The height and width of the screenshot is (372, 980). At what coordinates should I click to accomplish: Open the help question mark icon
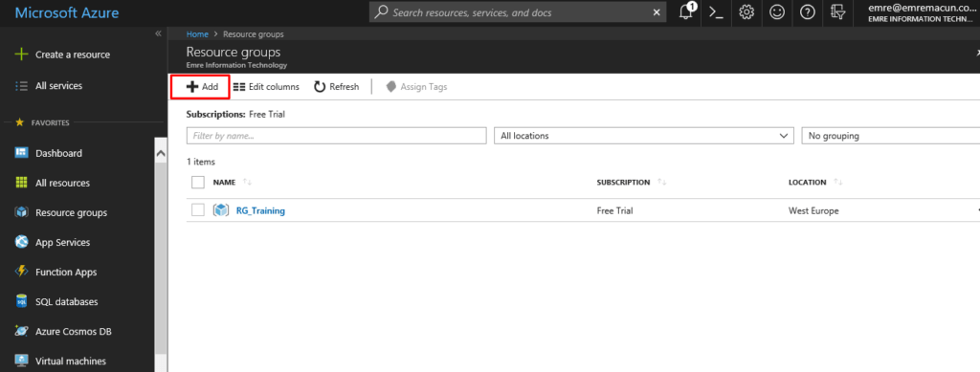(808, 12)
